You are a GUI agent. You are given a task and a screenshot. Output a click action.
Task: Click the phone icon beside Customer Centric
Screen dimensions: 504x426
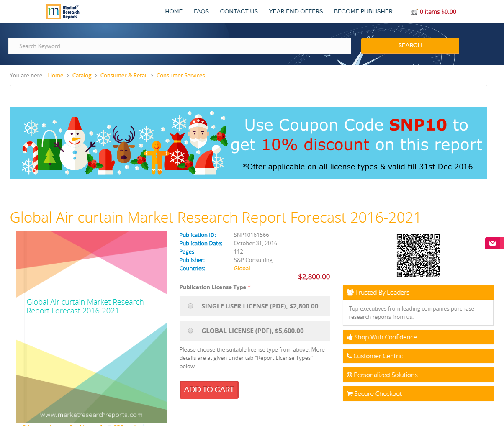(x=349, y=356)
